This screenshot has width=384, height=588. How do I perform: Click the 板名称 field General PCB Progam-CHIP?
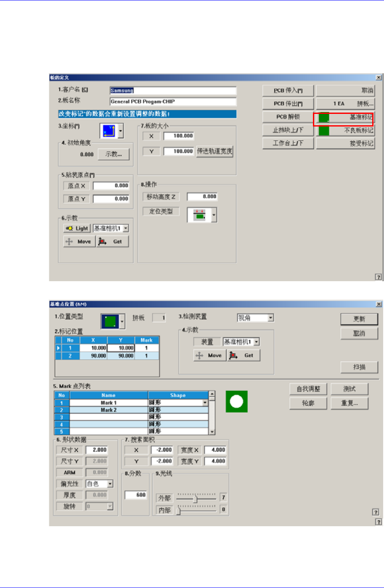pyautogui.click(x=173, y=102)
